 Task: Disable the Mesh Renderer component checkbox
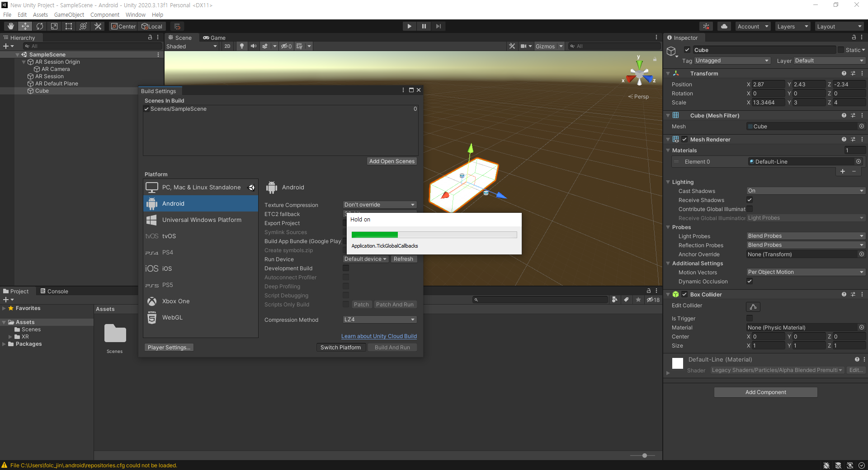tap(684, 139)
